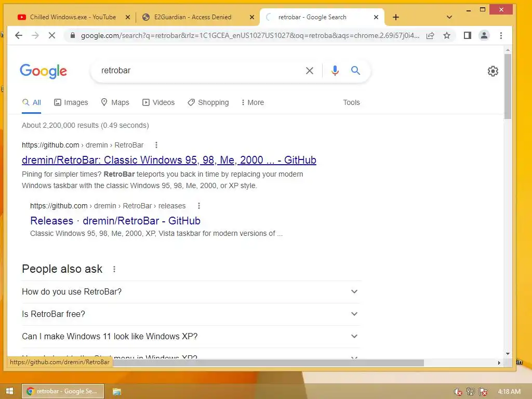Stop loading the page

pyautogui.click(x=51, y=35)
